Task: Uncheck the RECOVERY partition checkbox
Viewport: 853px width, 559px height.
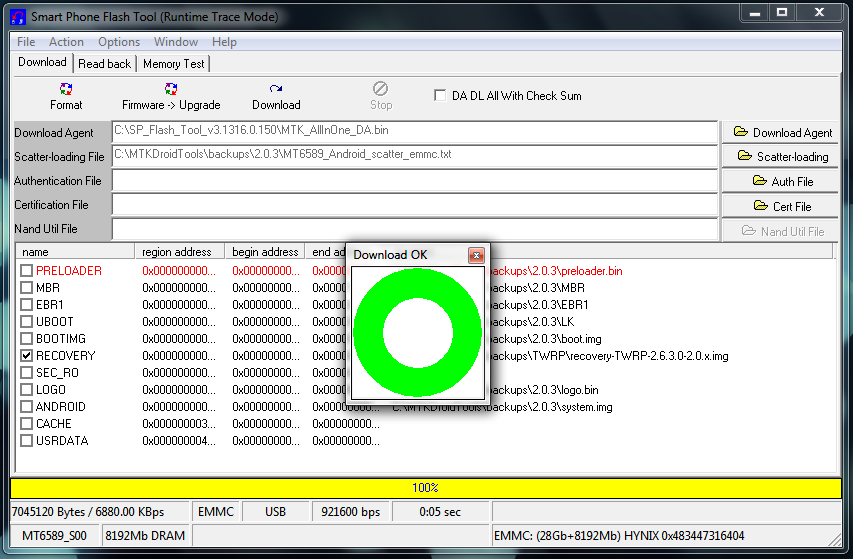Action: tap(27, 356)
